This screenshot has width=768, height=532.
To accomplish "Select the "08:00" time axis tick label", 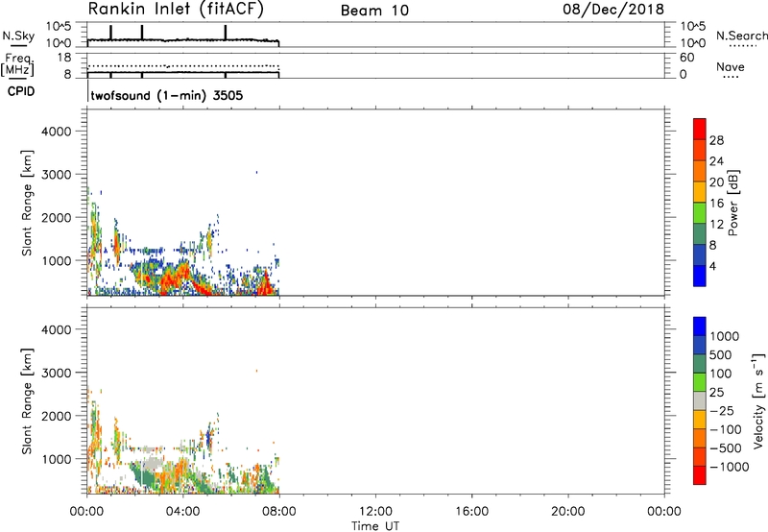I will point(279,512).
